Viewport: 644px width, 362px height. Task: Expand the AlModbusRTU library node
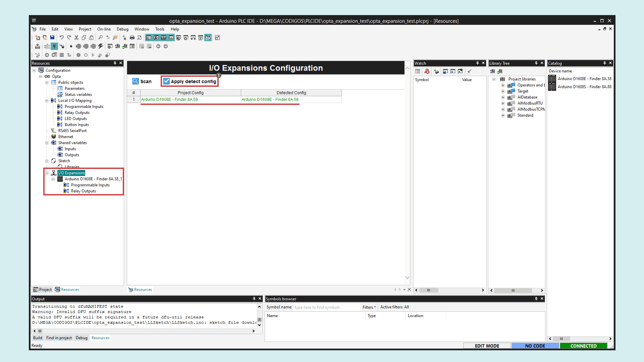click(503, 103)
